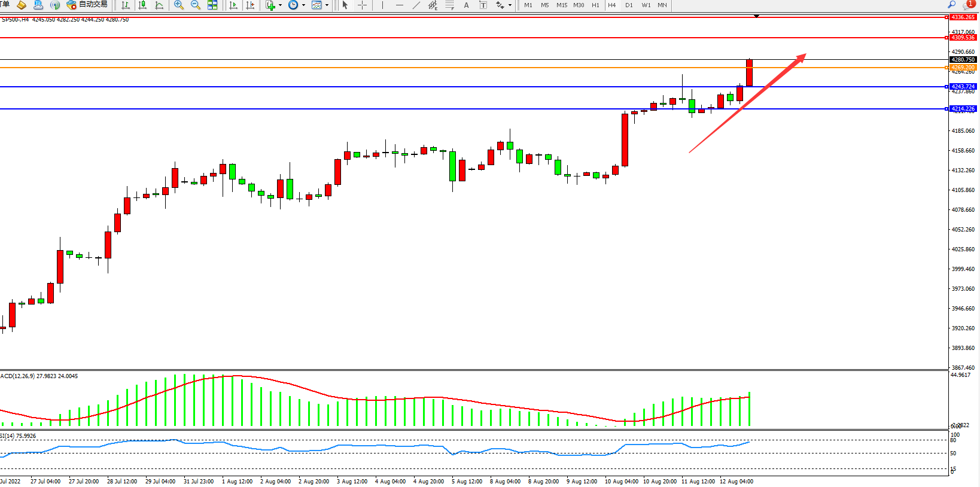Screen dimensions: 980x487
Task: Click the 4309.536 red price level label
Action: click(x=963, y=38)
